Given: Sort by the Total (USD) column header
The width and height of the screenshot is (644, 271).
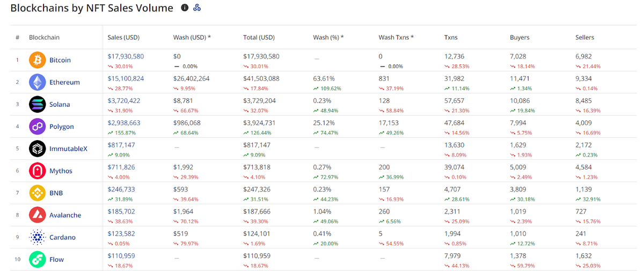Looking at the screenshot, I should coord(259,38).
